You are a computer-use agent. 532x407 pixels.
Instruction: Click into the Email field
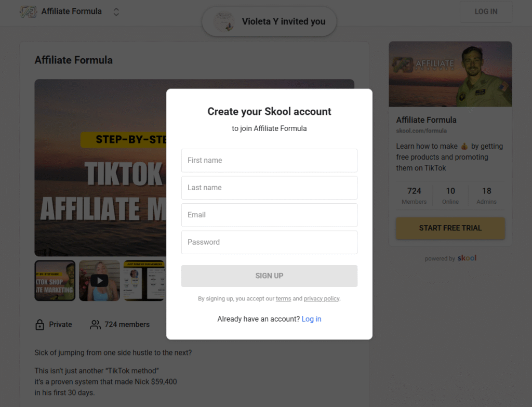tap(269, 215)
